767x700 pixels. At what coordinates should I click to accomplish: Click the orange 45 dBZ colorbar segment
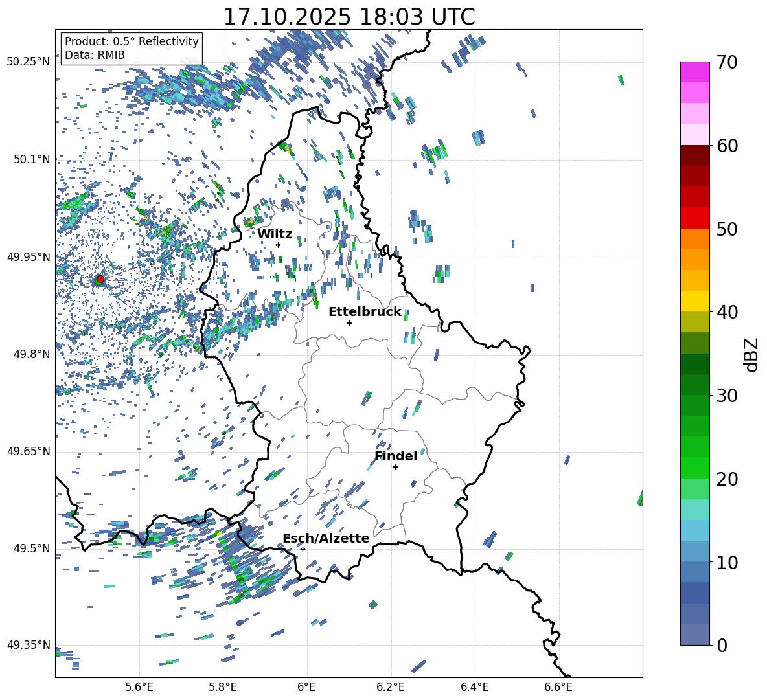tap(694, 260)
